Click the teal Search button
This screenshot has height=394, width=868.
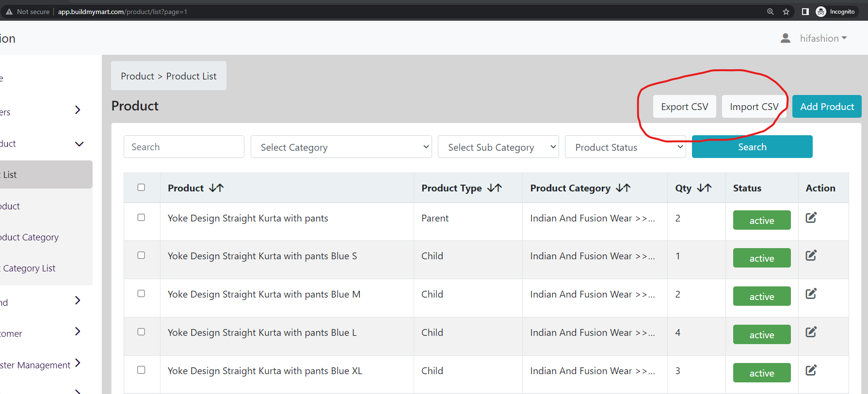[x=752, y=147]
